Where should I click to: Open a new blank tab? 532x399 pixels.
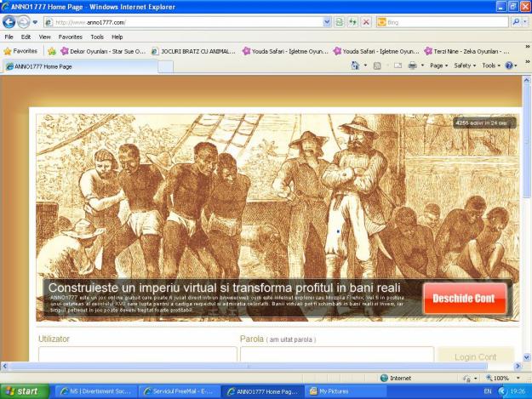[166, 66]
